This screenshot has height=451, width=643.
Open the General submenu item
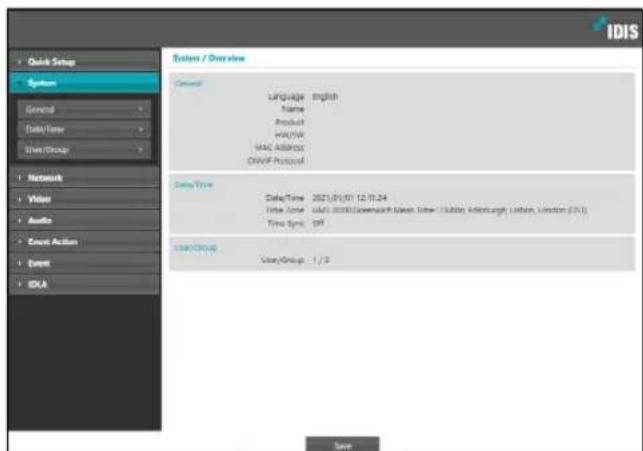pyautogui.click(x=84, y=109)
